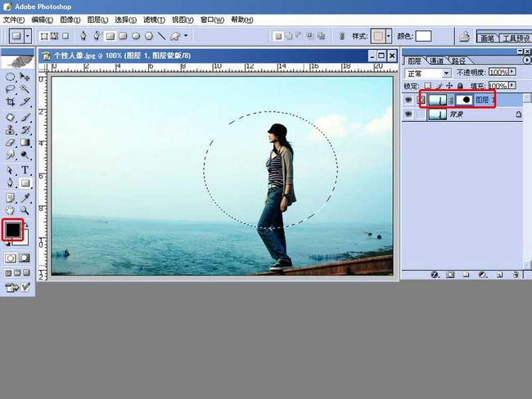532x399 pixels.
Task: Open the 图像(I) menu
Action: coord(70,20)
